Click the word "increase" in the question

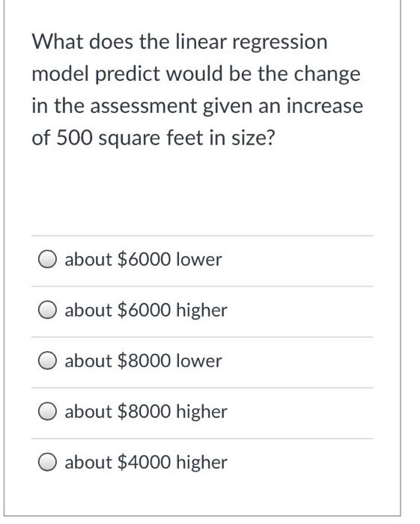click(x=325, y=106)
